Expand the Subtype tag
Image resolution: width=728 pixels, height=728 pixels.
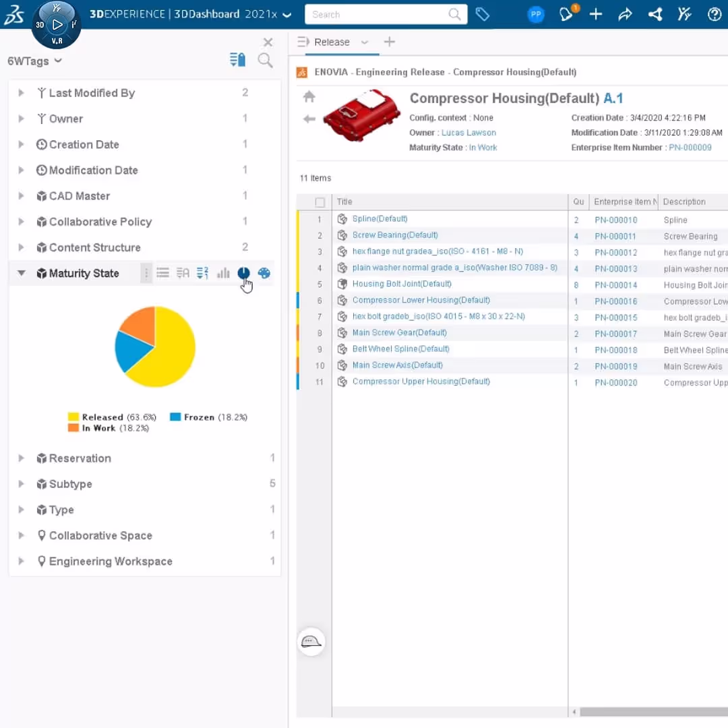point(21,484)
